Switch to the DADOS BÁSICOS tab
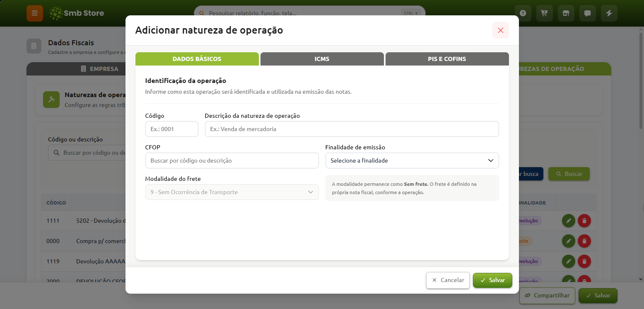Image resolution: width=644 pixels, height=309 pixels. [197, 59]
